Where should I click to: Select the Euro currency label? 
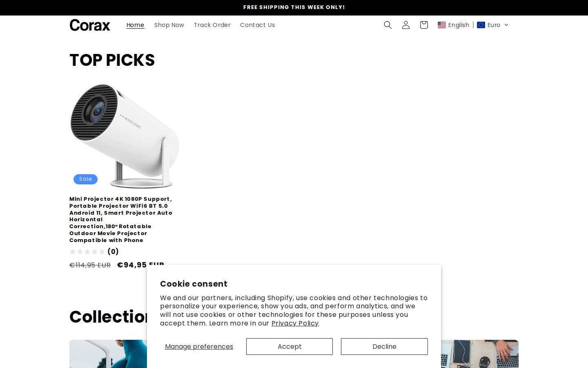click(494, 25)
